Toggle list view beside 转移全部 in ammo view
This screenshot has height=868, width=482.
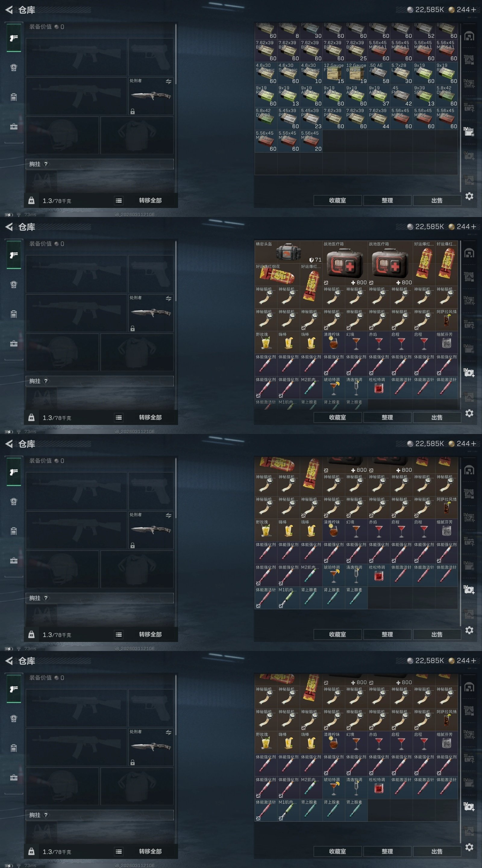(119, 200)
